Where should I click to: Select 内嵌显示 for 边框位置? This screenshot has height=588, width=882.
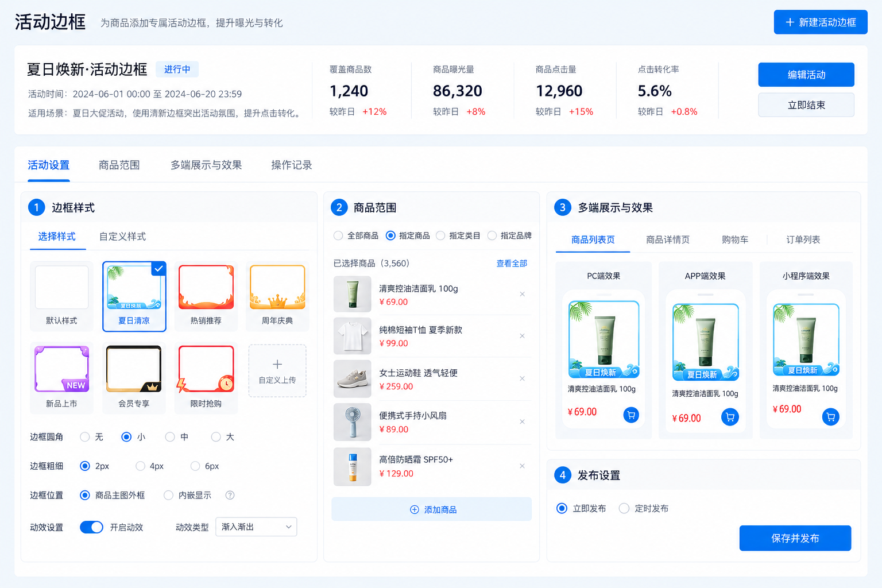click(x=169, y=495)
